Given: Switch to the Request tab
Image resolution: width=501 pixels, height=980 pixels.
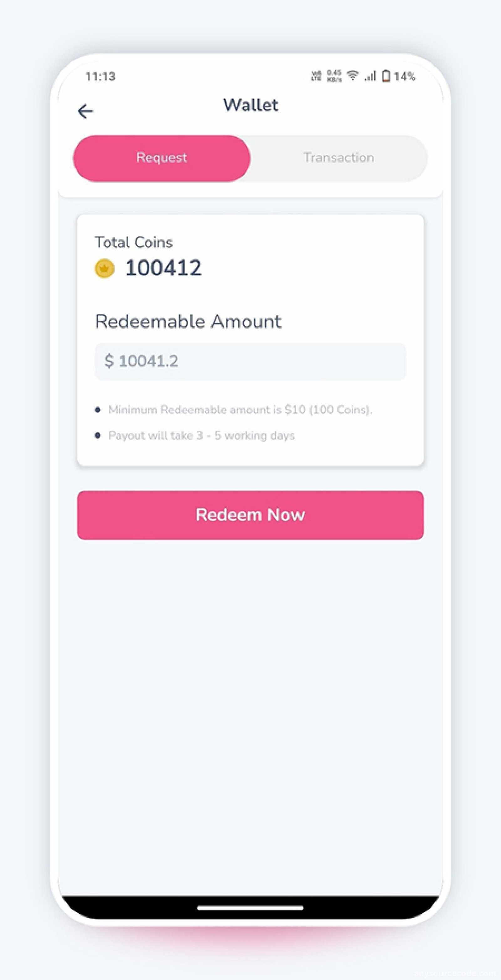Looking at the screenshot, I should (162, 158).
